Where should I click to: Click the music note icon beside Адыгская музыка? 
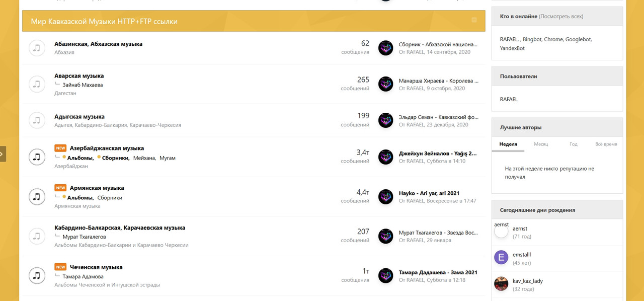click(x=37, y=120)
